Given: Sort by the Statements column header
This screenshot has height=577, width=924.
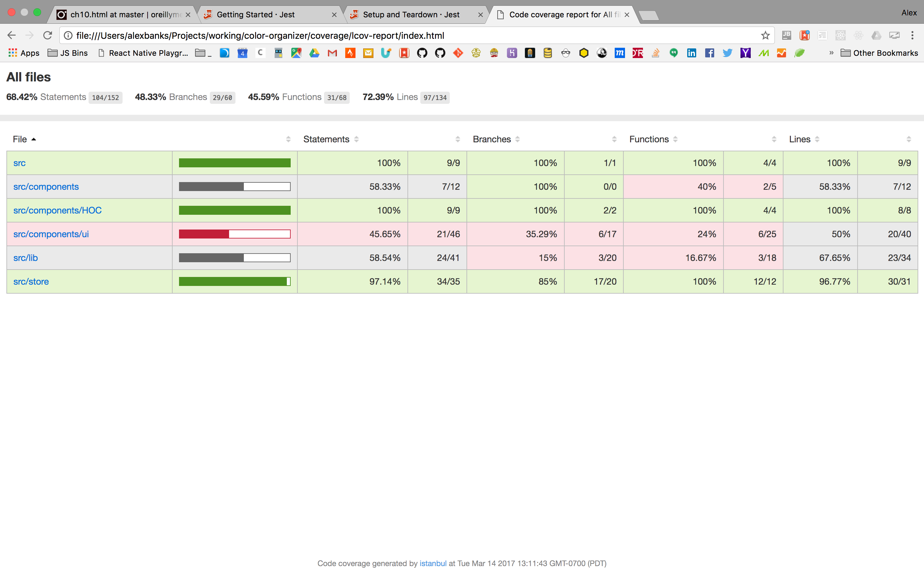Looking at the screenshot, I should [x=326, y=139].
